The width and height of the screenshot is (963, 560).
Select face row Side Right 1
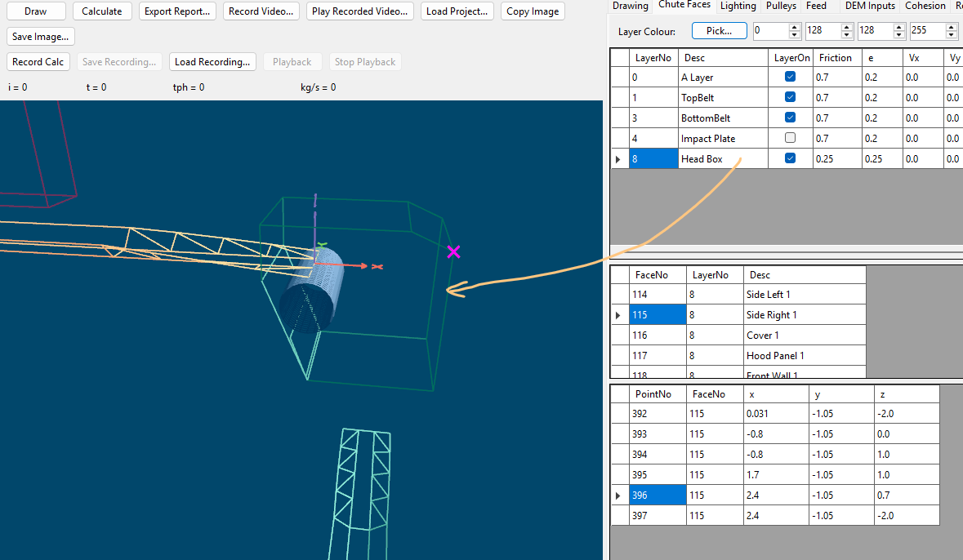[805, 315]
